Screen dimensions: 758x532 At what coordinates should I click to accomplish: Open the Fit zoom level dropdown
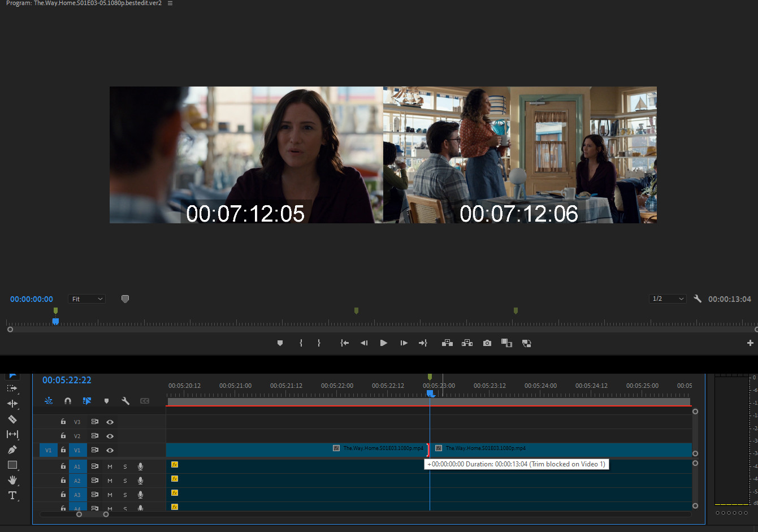87,299
